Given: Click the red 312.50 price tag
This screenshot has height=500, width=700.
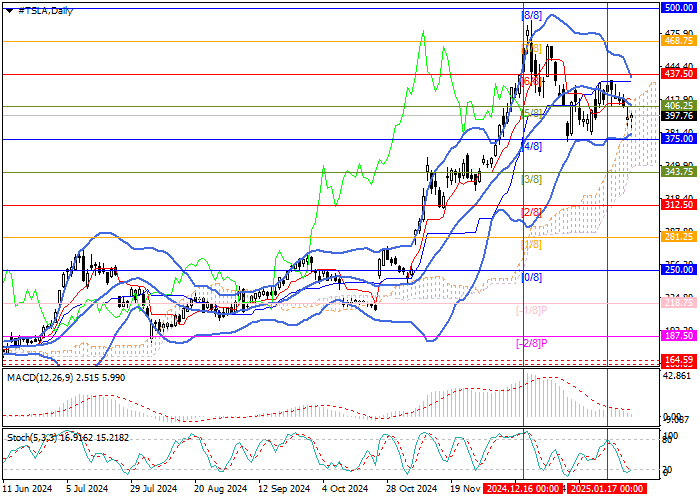Looking at the screenshot, I should [x=679, y=205].
